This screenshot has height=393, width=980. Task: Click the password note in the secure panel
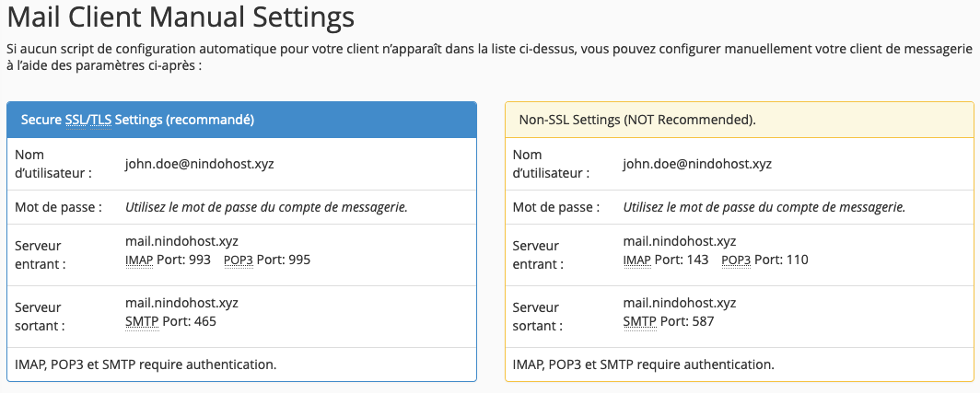266,207
